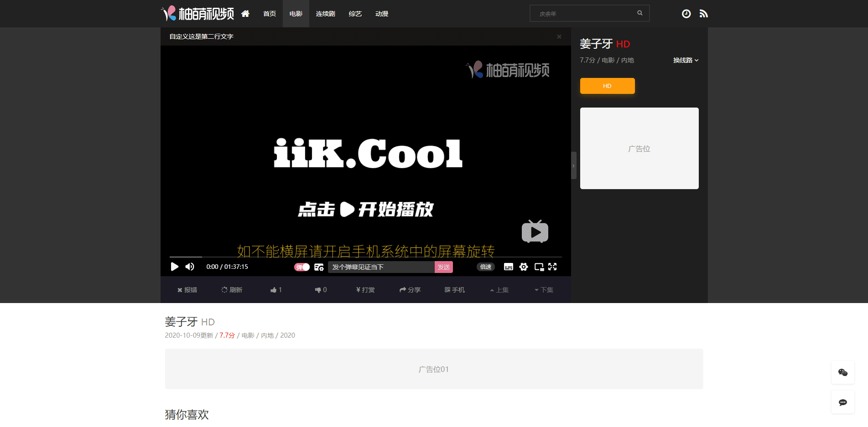Collapse the side panel with the arrow handle
This screenshot has height=427, width=868.
point(574,165)
